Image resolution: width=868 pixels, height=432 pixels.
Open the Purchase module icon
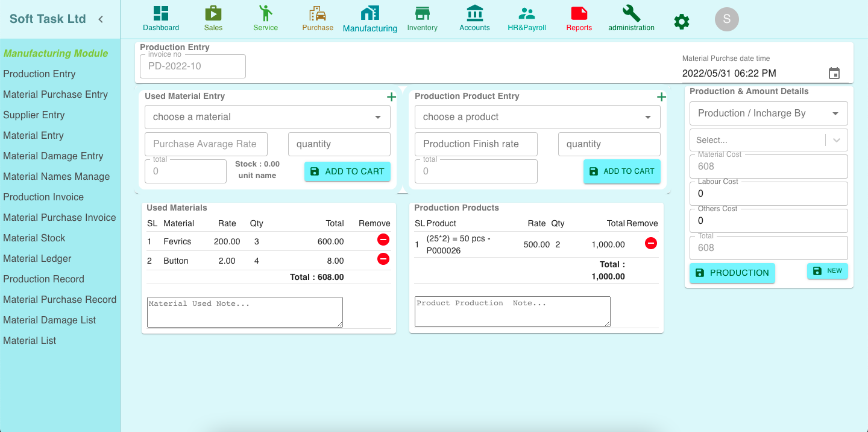[318, 17]
